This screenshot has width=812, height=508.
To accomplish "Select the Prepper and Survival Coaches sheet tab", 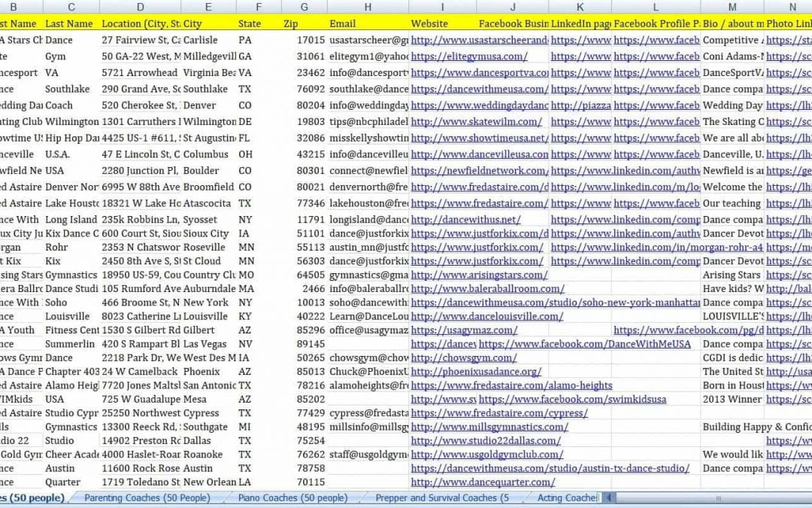I will (x=442, y=497).
